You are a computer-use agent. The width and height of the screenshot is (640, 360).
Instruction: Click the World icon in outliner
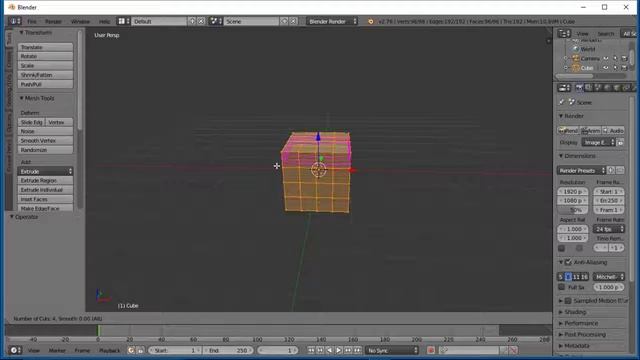(x=576, y=49)
